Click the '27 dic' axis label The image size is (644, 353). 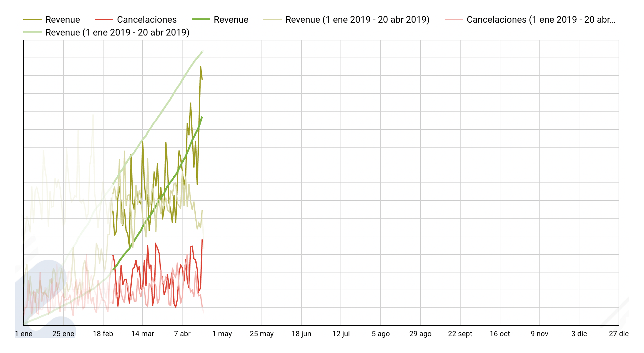pyautogui.click(x=619, y=334)
